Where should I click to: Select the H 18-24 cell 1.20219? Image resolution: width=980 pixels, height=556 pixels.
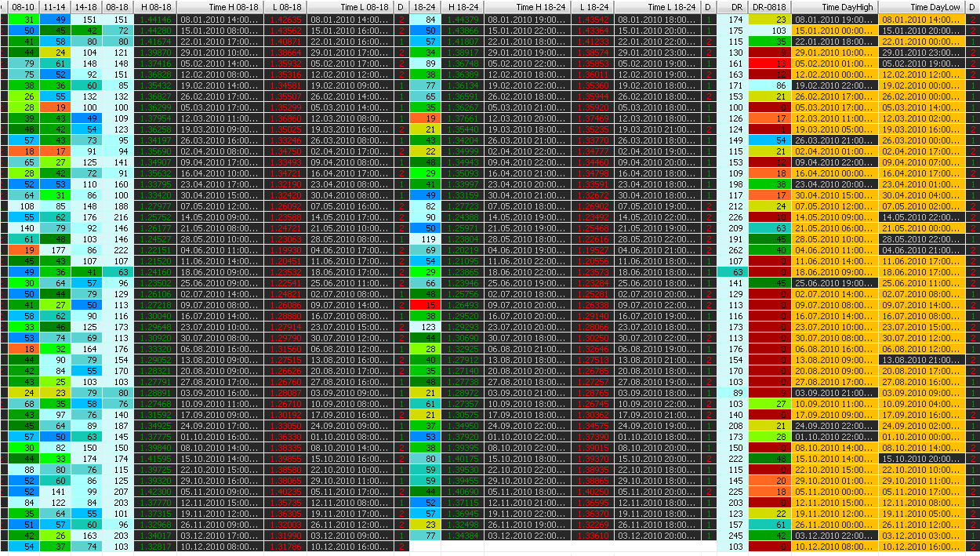pos(462,249)
